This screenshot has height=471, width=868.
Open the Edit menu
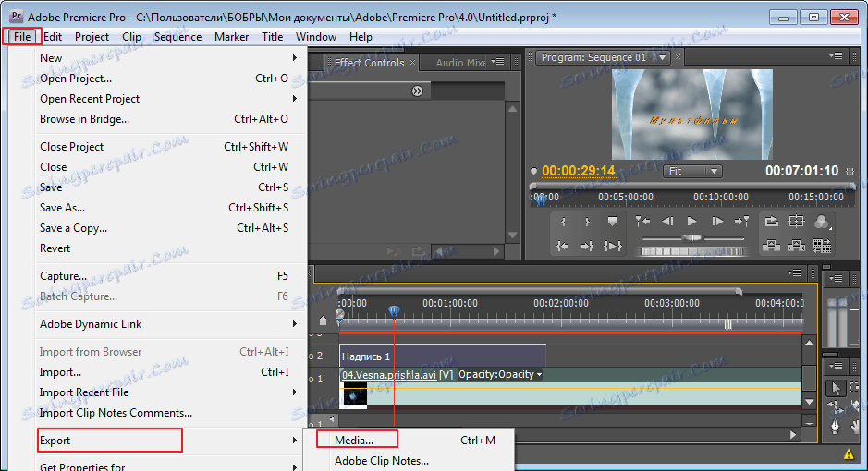point(53,37)
